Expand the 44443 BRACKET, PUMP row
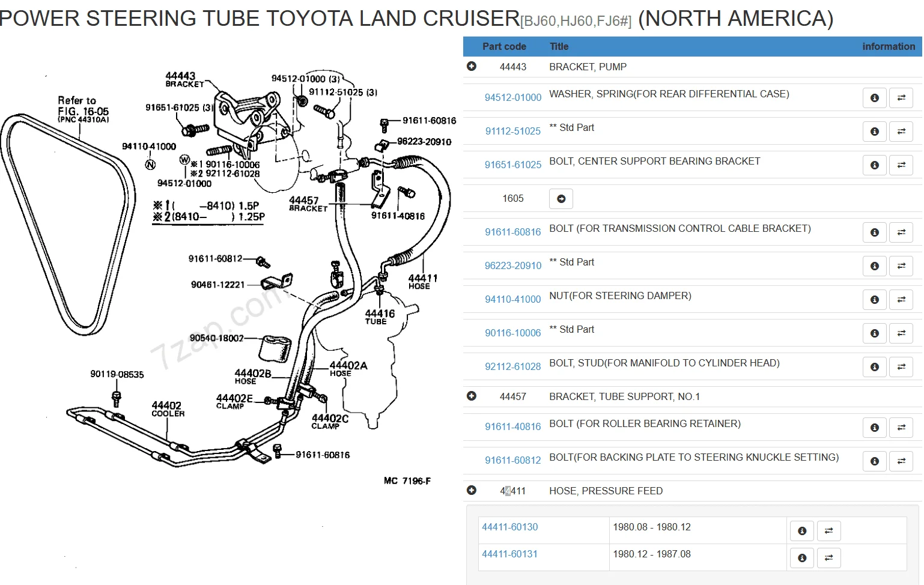 (x=472, y=66)
